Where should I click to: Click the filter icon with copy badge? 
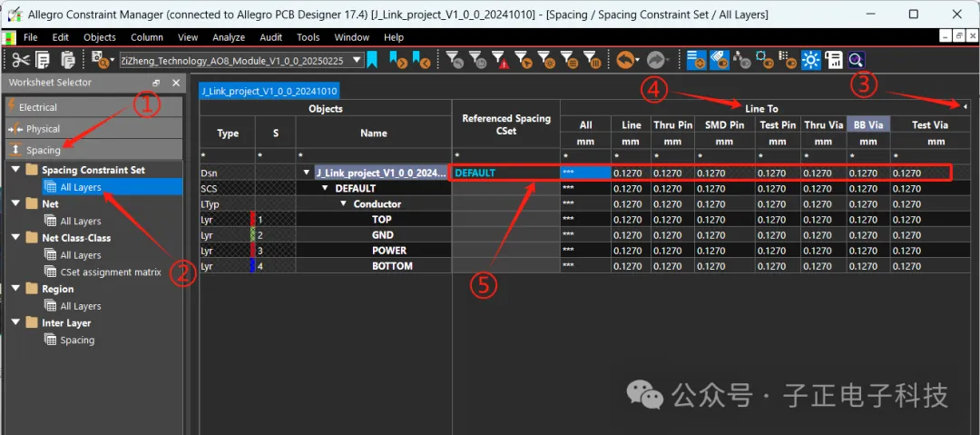click(477, 60)
